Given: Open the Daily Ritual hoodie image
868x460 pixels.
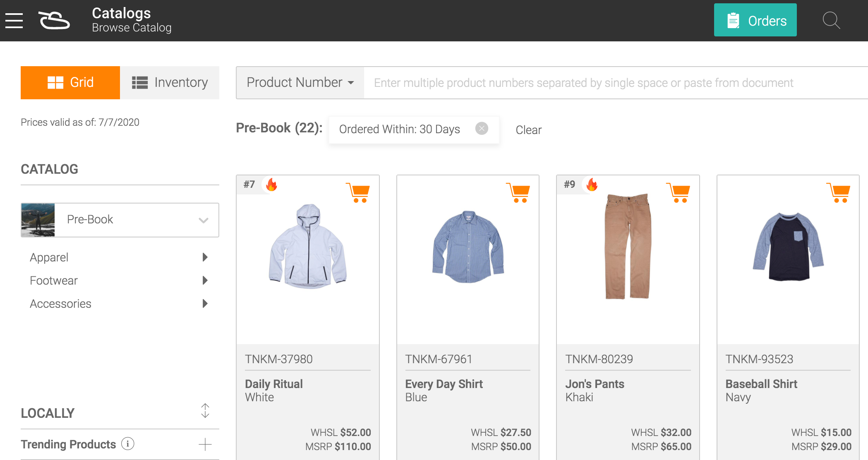Looking at the screenshot, I should pyautogui.click(x=308, y=246).
